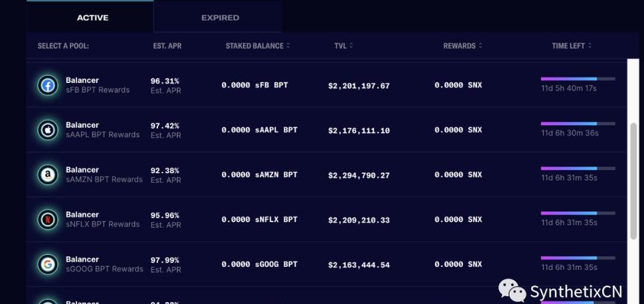Click the Apple sAAPL pool icon
The height and width of the screenshot is (304, 644).
tap(48, 130)
